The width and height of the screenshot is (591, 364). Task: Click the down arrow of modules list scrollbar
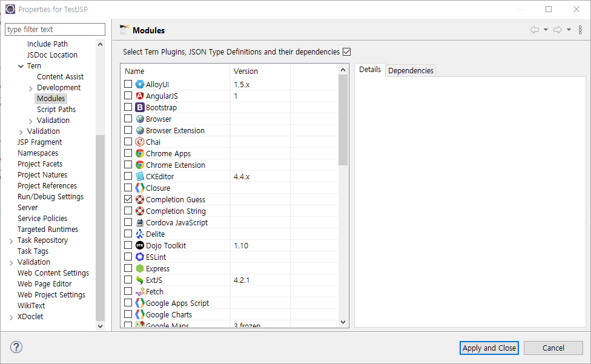pyautogui.click(x=343, y=322)
